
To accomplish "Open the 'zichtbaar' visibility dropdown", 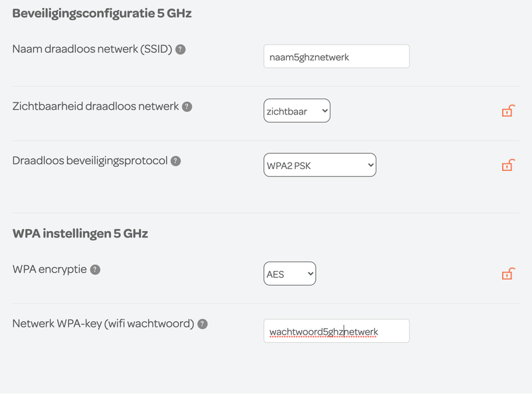I will coord(297,111).
